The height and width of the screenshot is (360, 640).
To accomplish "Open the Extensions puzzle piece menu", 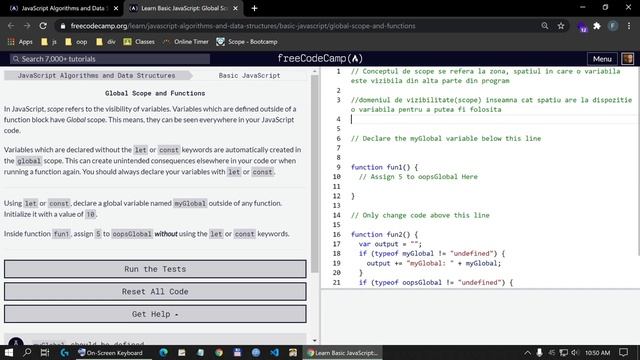I will (x=597, y=26).
